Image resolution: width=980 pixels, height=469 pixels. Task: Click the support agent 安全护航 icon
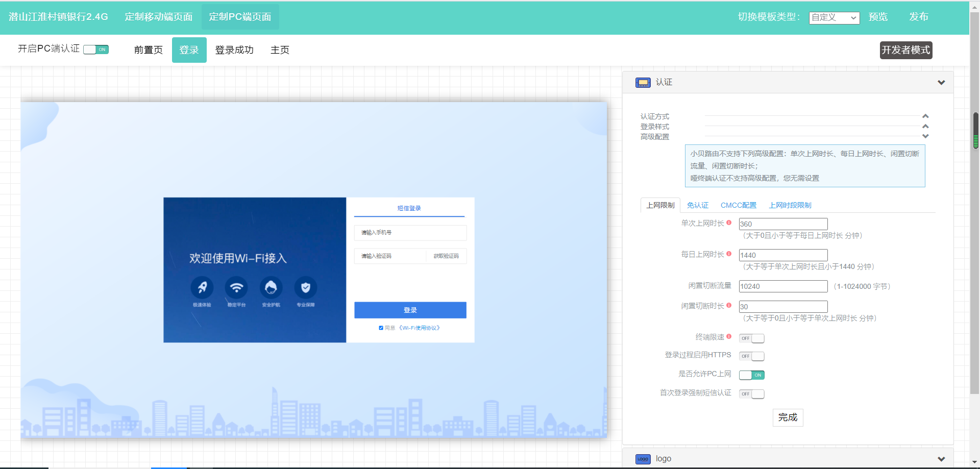271,288
